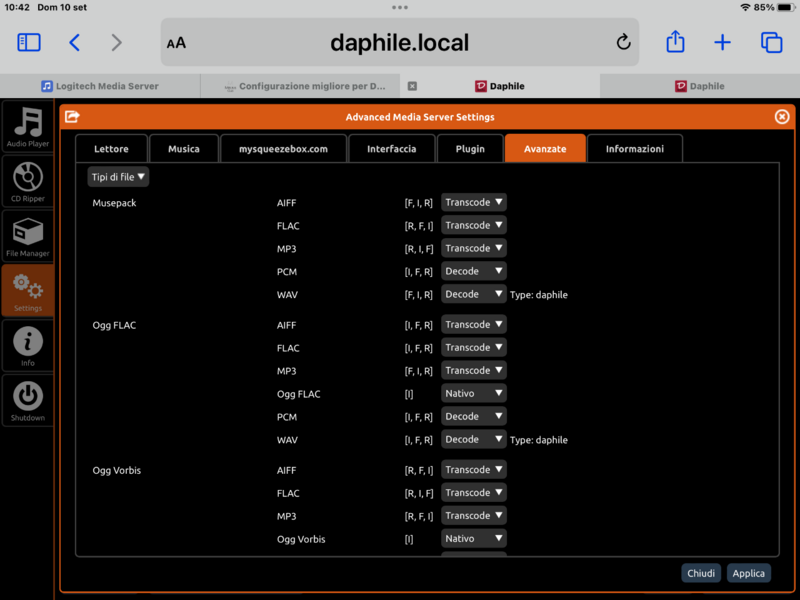Expand the Tipi di file dropdown
The height and width of the screenshot is (600, 800).
point(118,177)
